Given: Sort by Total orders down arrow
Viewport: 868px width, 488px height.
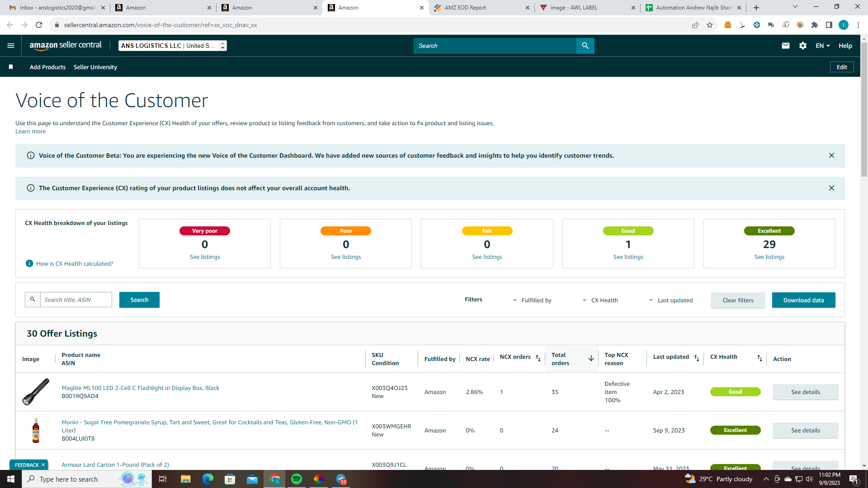Looking at the screenshot, I should [x=591, y=358].
